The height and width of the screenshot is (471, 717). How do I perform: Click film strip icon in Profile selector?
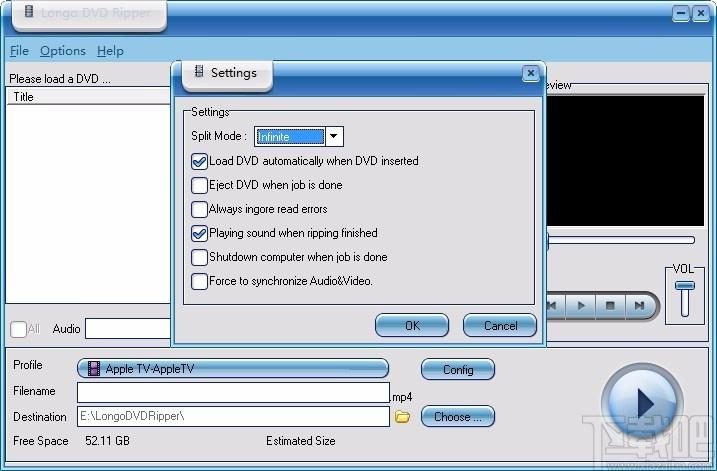click(94, 369)
